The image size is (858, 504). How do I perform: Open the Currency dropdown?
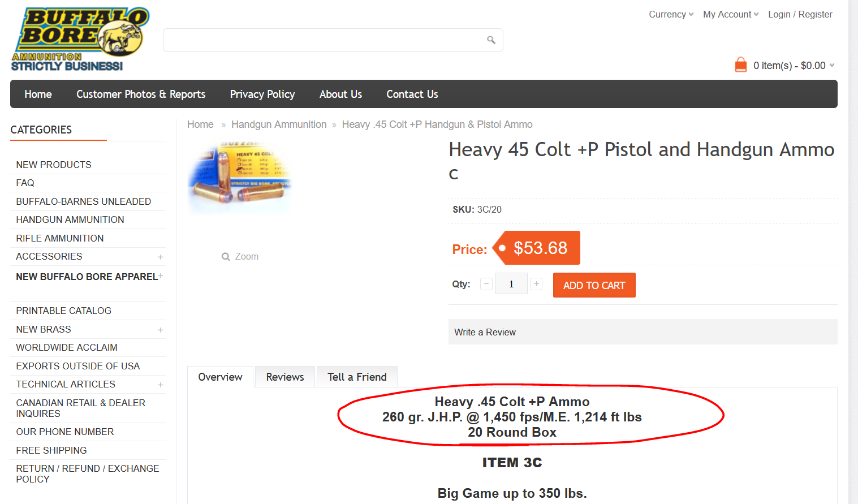tap(671, 14)
